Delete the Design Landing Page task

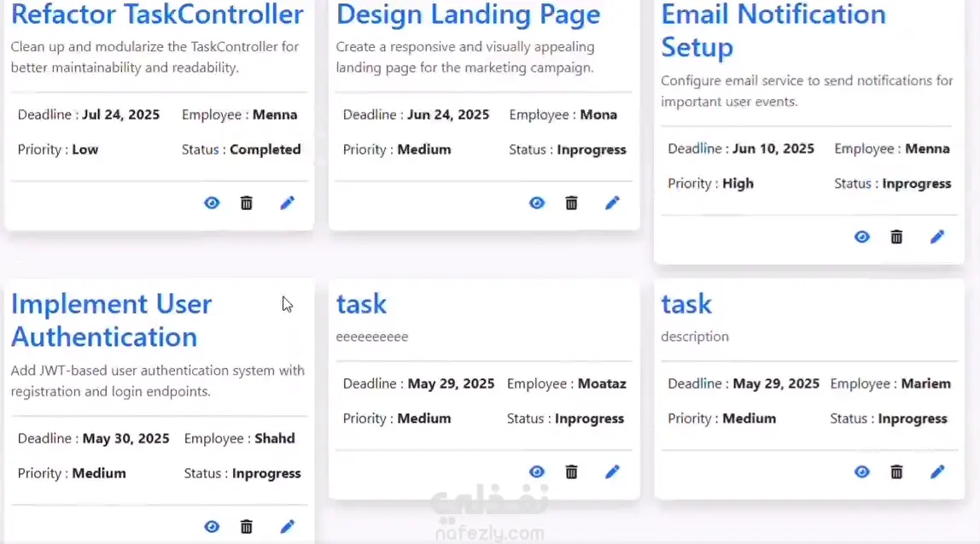571,203
